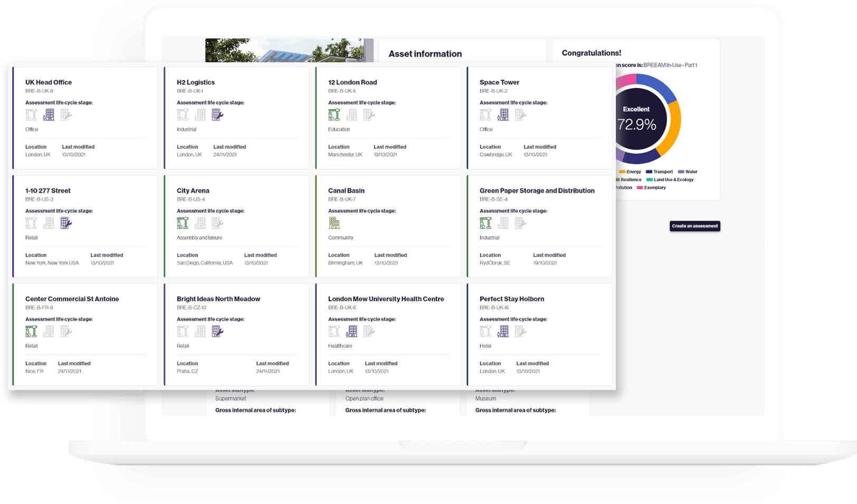Click the in-use building icon on London Mew Health Centre
857x504 pixels.
(351, 331)
